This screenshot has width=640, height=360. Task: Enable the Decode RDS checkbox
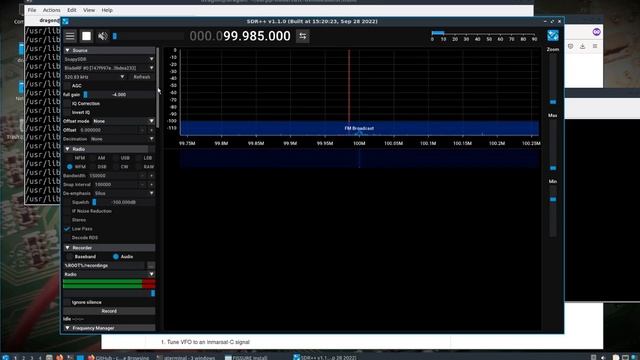click(x=67, y=238)
